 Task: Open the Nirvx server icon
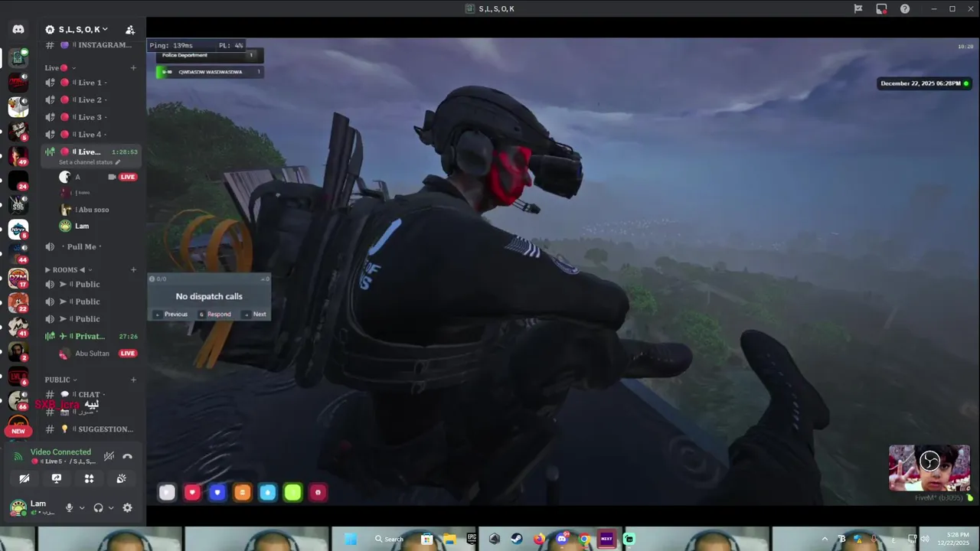[x=18, y=229]
